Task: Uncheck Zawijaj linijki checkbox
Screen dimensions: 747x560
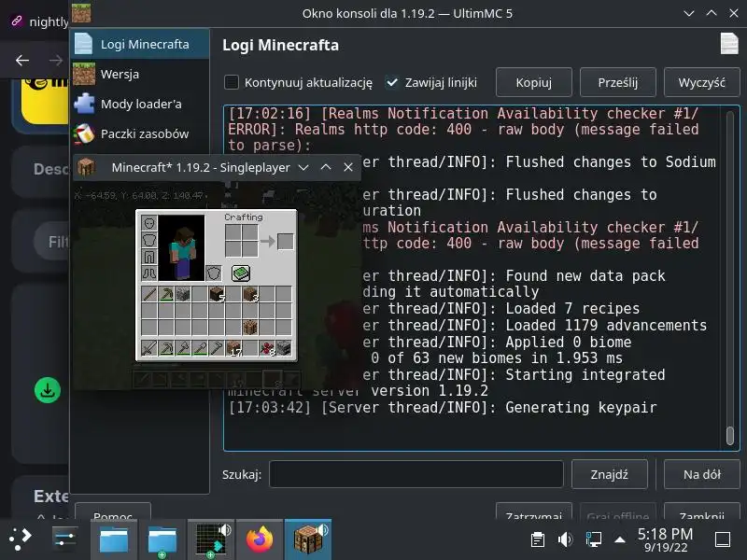Action: coord(391,82)
